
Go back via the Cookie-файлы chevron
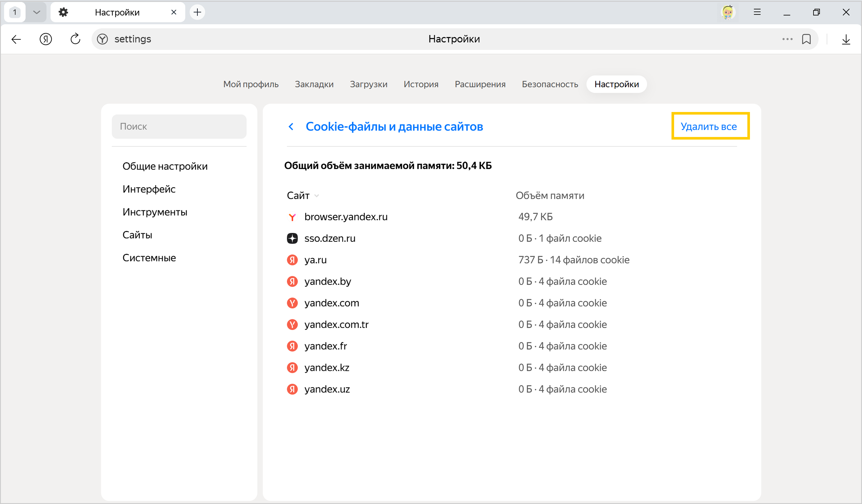(x=291, y=127)
